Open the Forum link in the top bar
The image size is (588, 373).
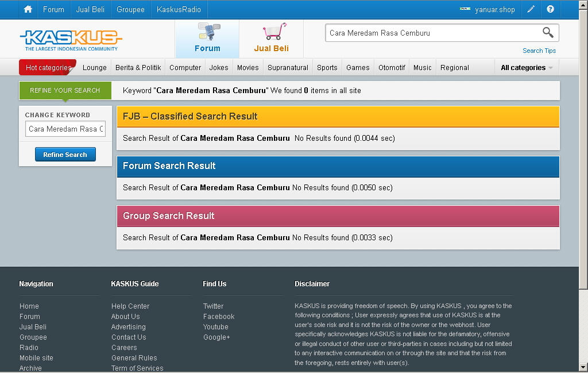tap(53, 9)
